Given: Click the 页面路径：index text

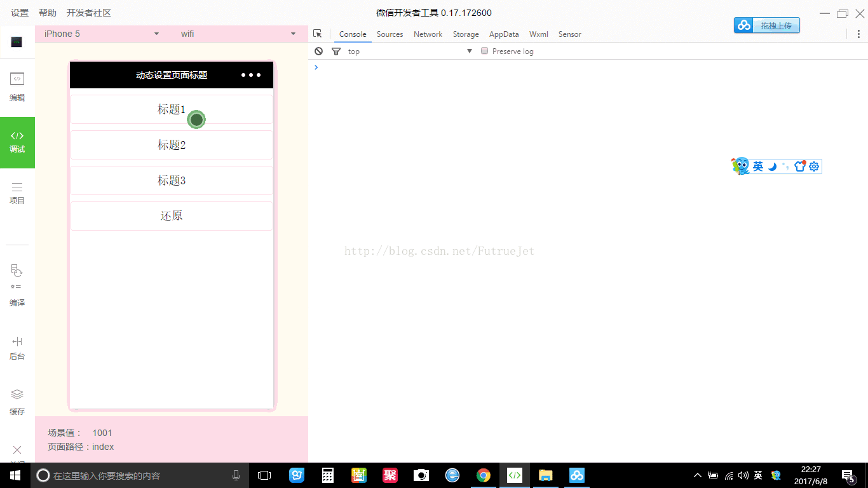Looking at the screenshot, I should tap(81, 447).
